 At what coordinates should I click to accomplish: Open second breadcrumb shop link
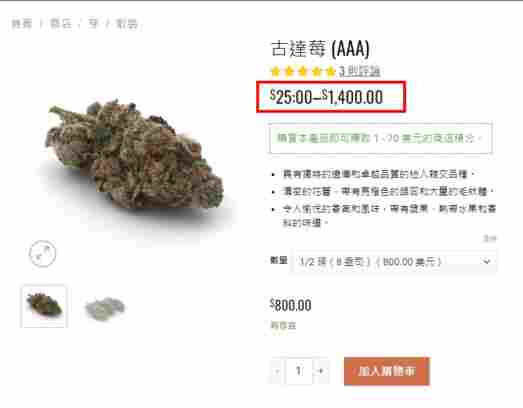click(61, 24)
